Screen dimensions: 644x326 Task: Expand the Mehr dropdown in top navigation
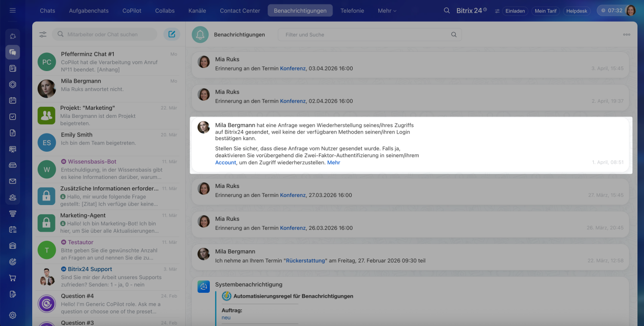(x=387, y=11)
